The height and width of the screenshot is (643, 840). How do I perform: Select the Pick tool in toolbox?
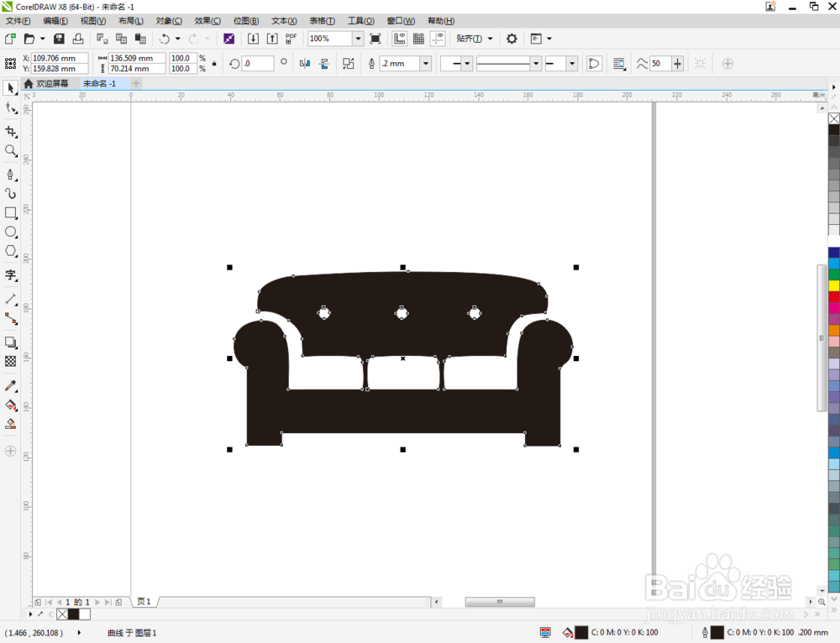pyautogui.click(x=10, y=88)
